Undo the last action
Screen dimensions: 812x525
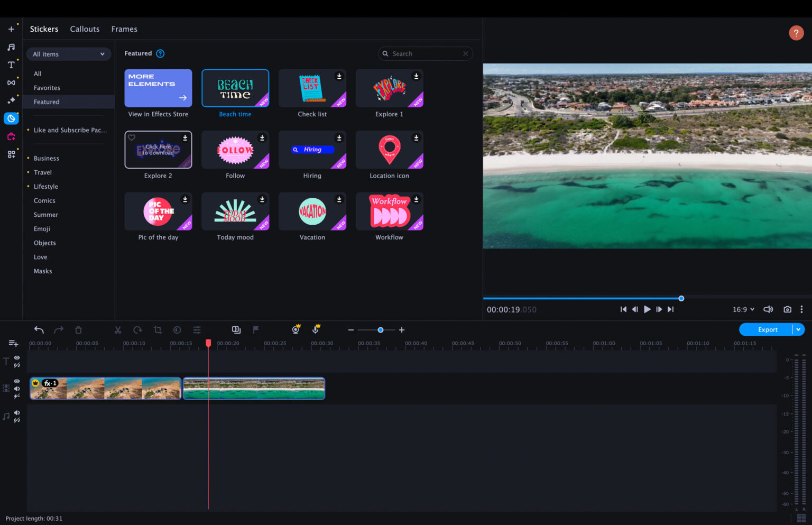39,329
